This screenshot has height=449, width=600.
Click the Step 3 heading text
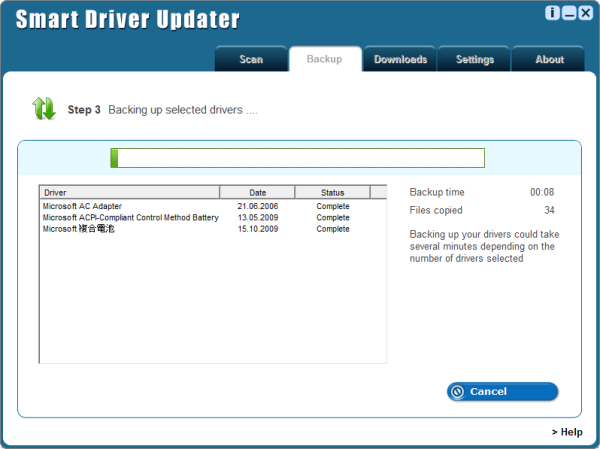84,110
